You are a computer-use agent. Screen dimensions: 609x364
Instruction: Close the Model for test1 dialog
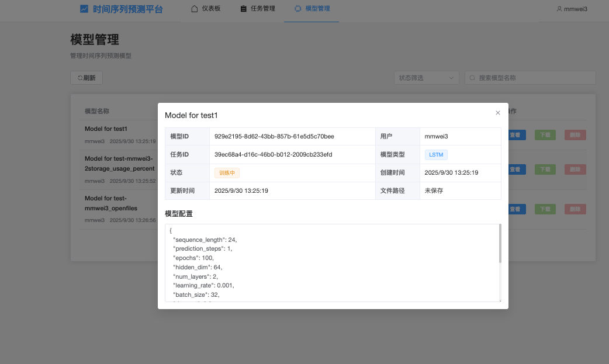(497, 113)
